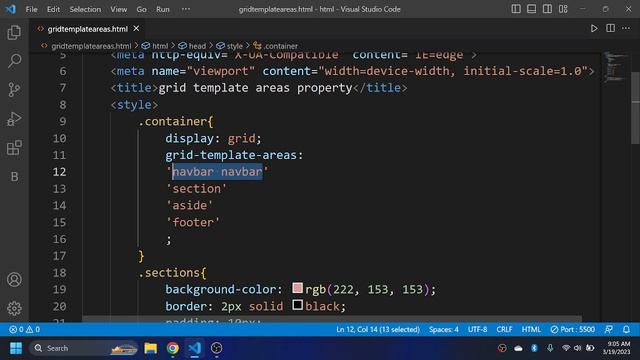
Task: Click the 'aside' string on line 14
Action: tap(189, 205)
